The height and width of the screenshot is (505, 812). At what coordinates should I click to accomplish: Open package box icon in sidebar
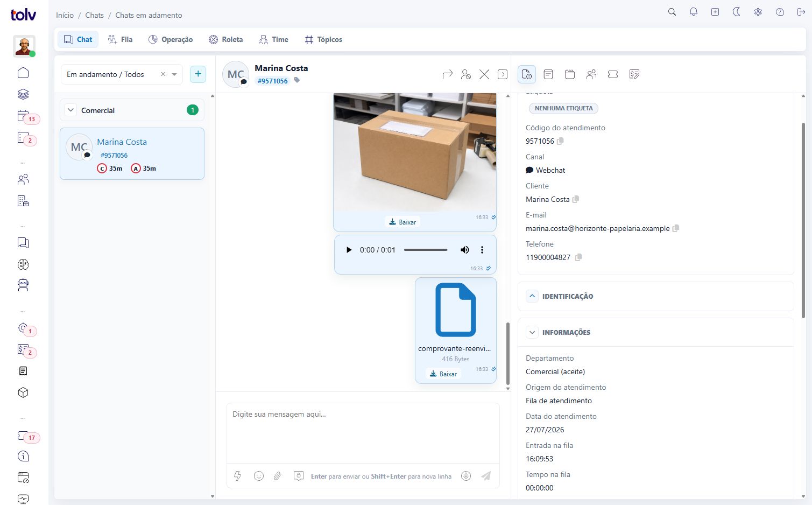[x=23, y=392]
